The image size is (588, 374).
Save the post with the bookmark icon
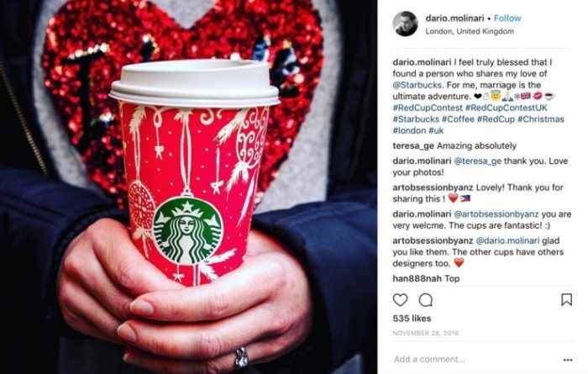click(x=566, y=299)
